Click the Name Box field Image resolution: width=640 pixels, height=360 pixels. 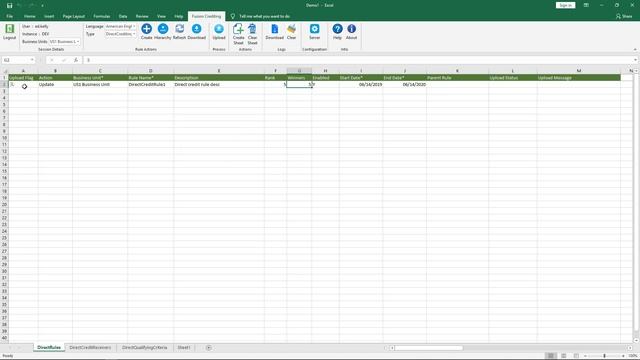coord(16,60)
